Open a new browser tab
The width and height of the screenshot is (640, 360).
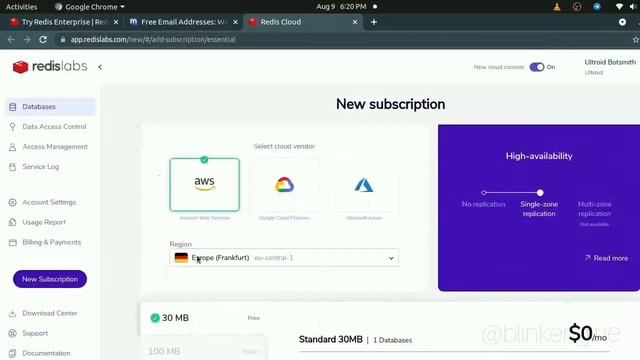pyautogui.click(x=374, y=22)
